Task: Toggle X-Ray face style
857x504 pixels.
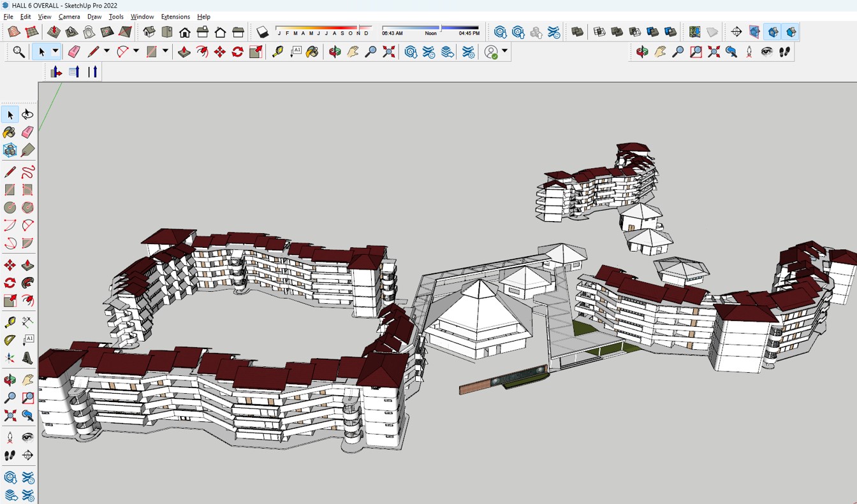Action: 577,32
